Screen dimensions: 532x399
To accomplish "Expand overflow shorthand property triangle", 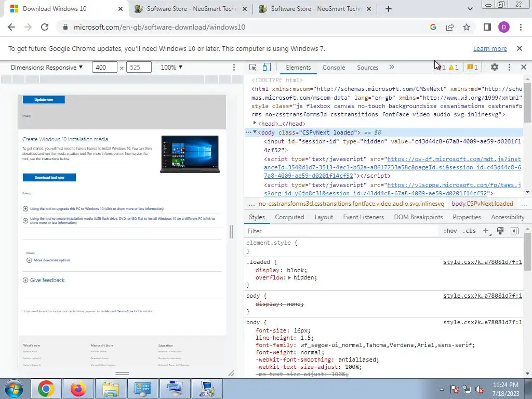I will point(289,277).
